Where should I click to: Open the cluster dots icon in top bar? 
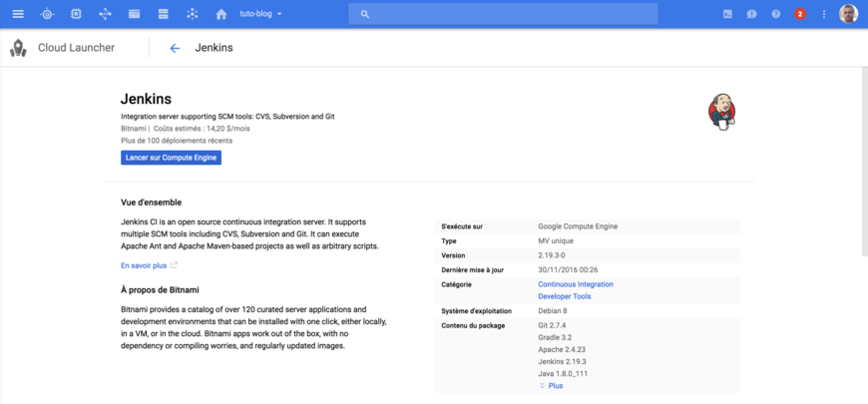pyautogui.click(x=193, y=14)
